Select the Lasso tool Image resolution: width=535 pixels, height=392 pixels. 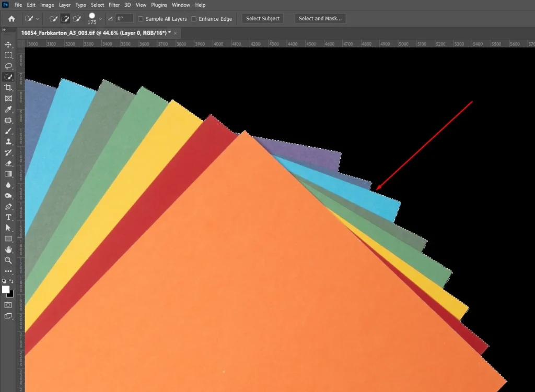point(8,66)
